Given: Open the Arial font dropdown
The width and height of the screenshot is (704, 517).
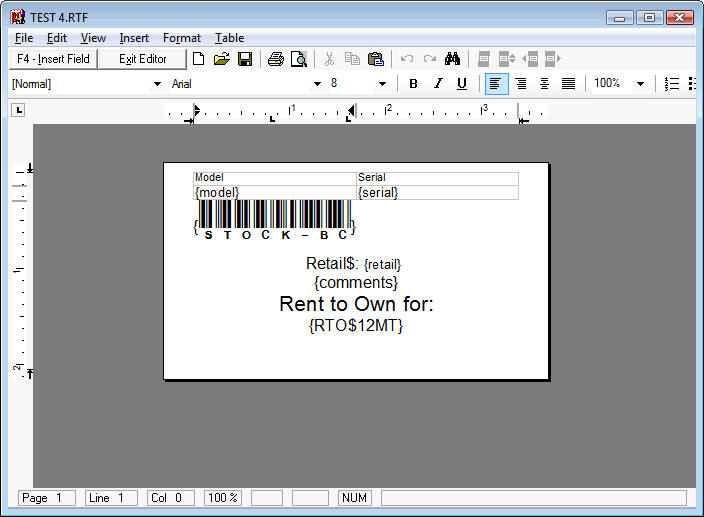Looking at the screenshot, I should (317, 84).
